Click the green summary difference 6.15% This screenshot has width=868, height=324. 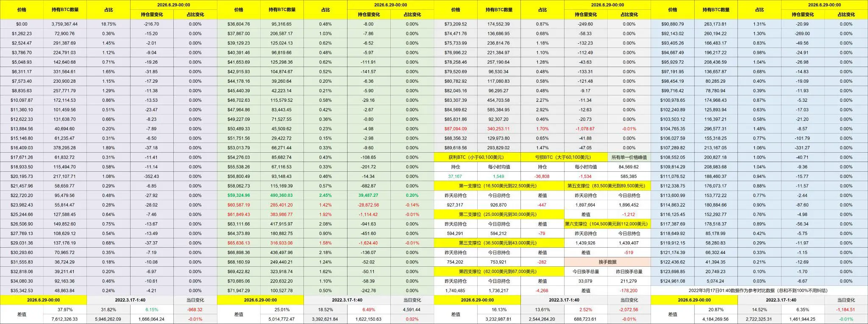click(151, 310)
